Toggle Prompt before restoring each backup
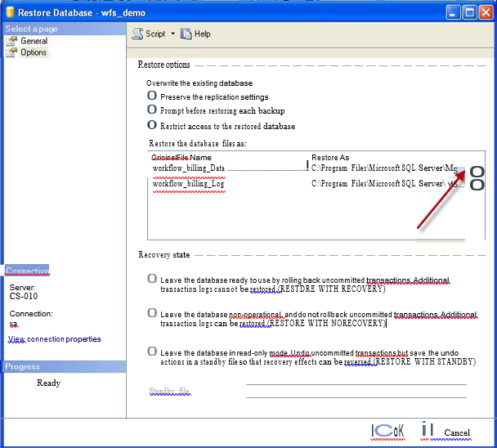This screenshot has height=448, width=497. [152, 110]
